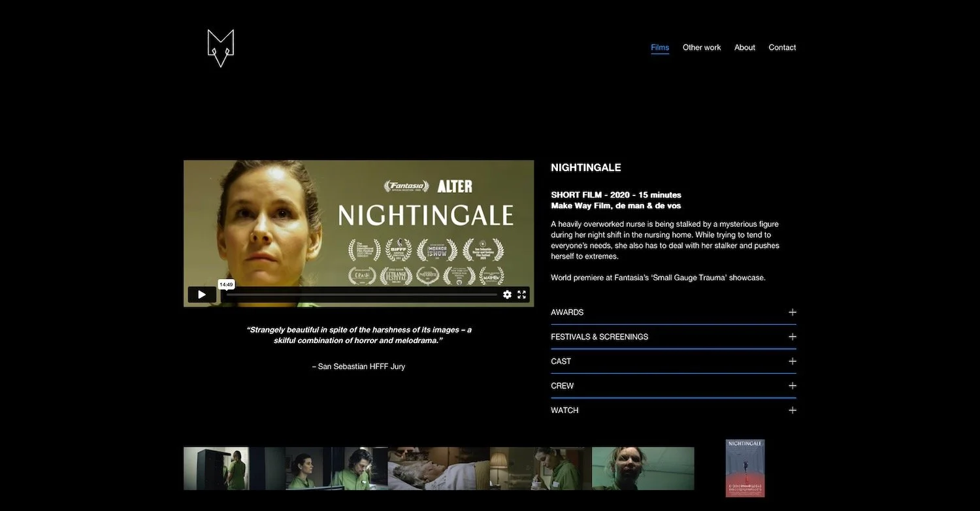980x511 pixels.
Task: Go to Other work page
Action: pyautogui.click(x=702, y=47)
